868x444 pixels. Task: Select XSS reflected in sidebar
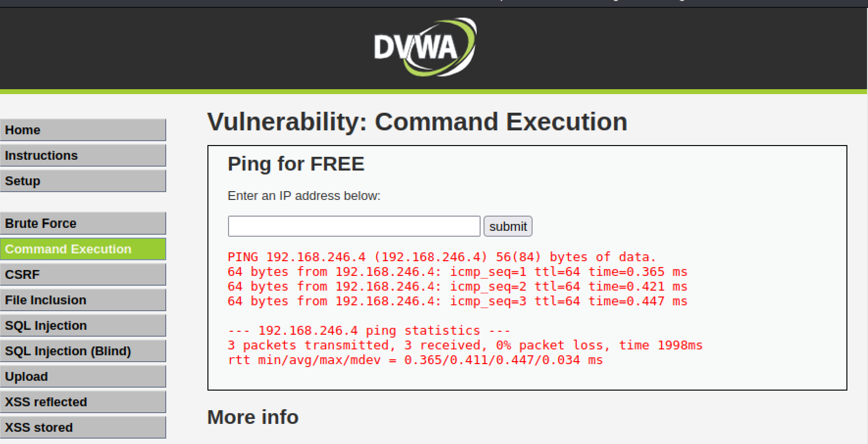point(82,402)
